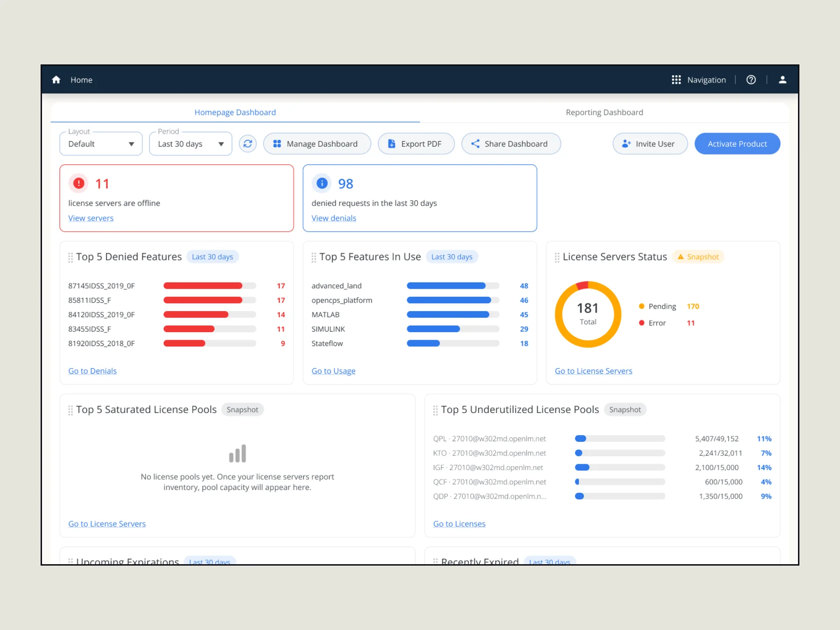
Task: Open the Navigation grid icon
Action: (676, 80)
